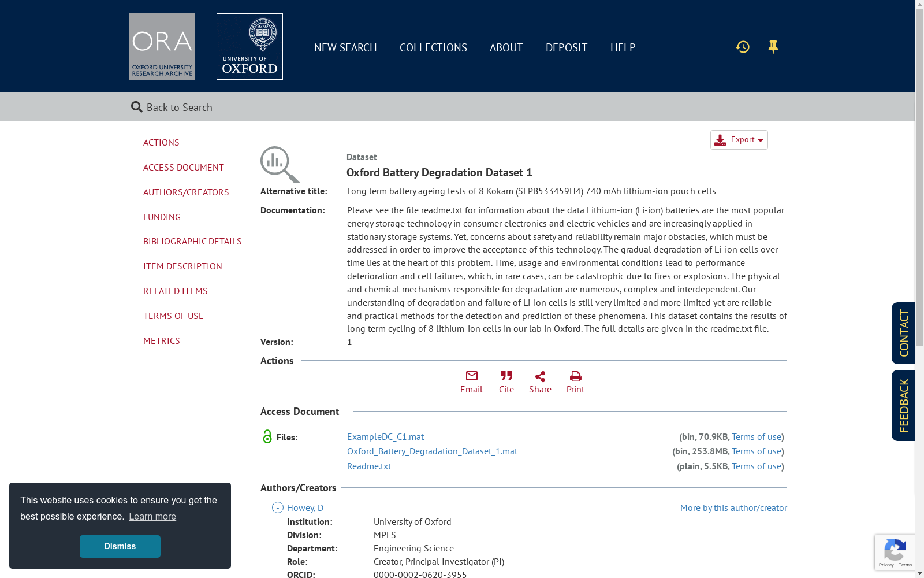The image size is (924, 578).
Task: Open the Collections menu
Action: point(433,47)
